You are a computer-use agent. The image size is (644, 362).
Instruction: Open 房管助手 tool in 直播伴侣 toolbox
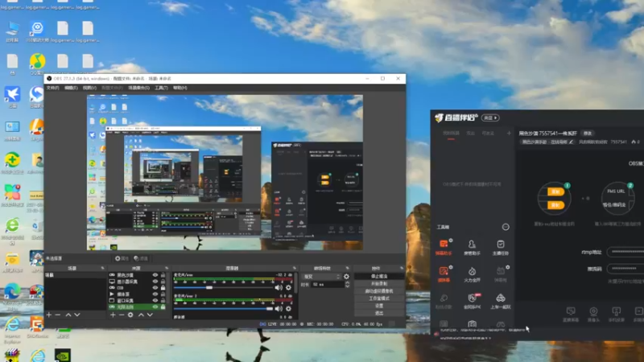472,248
